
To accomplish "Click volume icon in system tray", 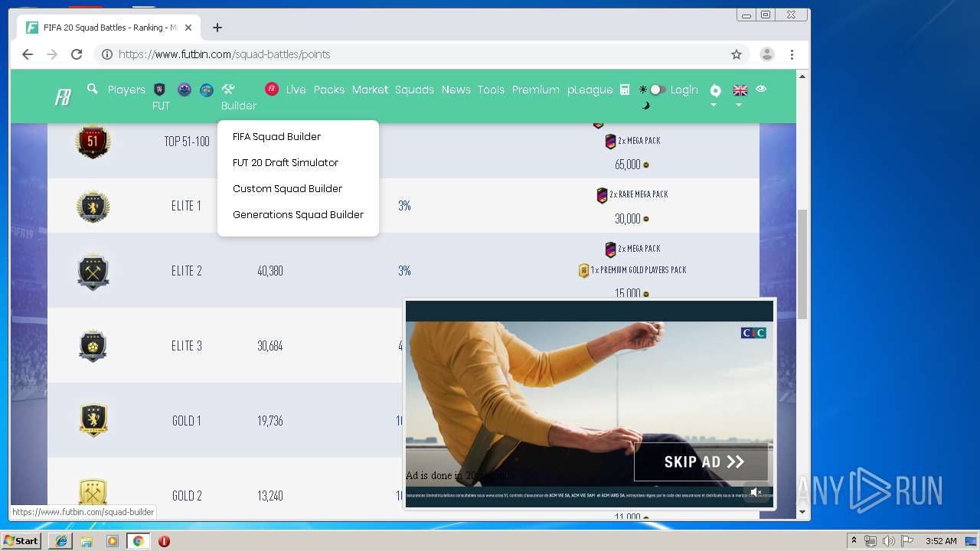I will [888, 541].
